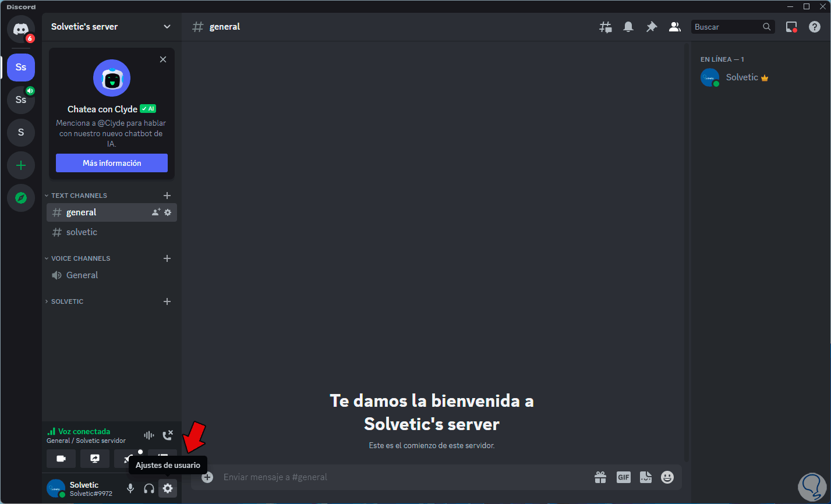The height and width of the screenshot is (504, 831).
Task: Show pinned messages pin icon
Action: tap(652, 27)
